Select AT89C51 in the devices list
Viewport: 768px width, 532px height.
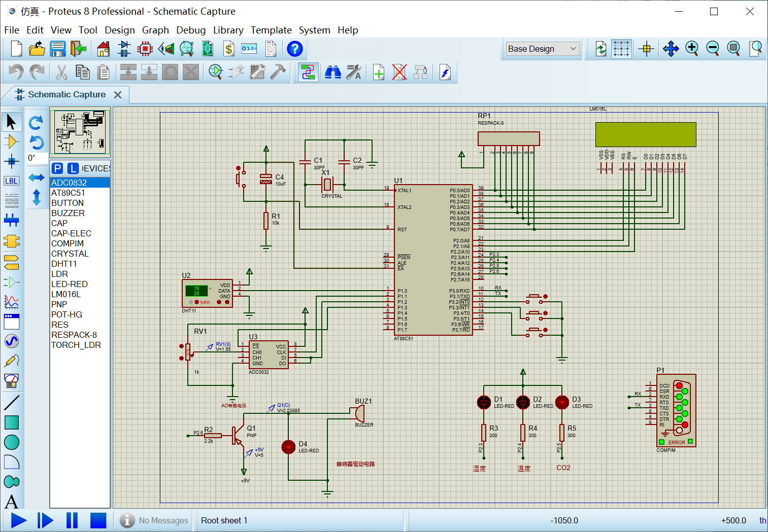tap(80, 193)
